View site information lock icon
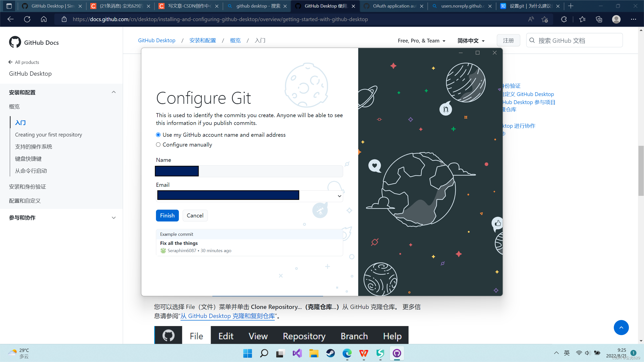Viewport: 644px width, 362px height. click(64, 19)
